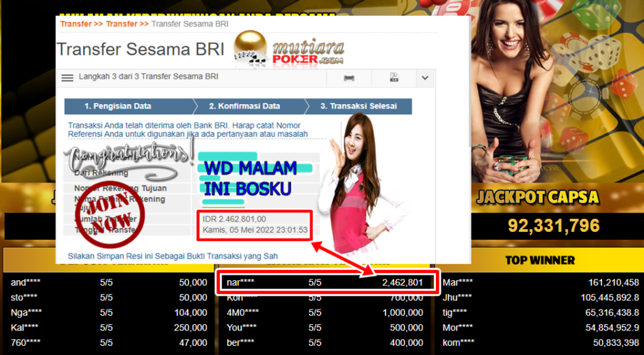644x355 pixels.
Task: Click the 104,000 deposit amount
Action: (191, 312)
